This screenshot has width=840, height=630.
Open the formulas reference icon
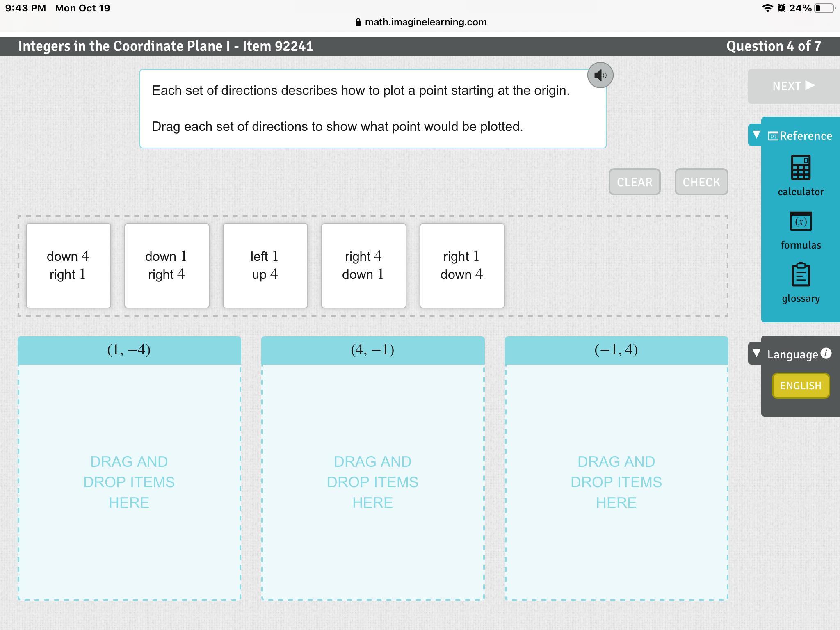(800, 222)
